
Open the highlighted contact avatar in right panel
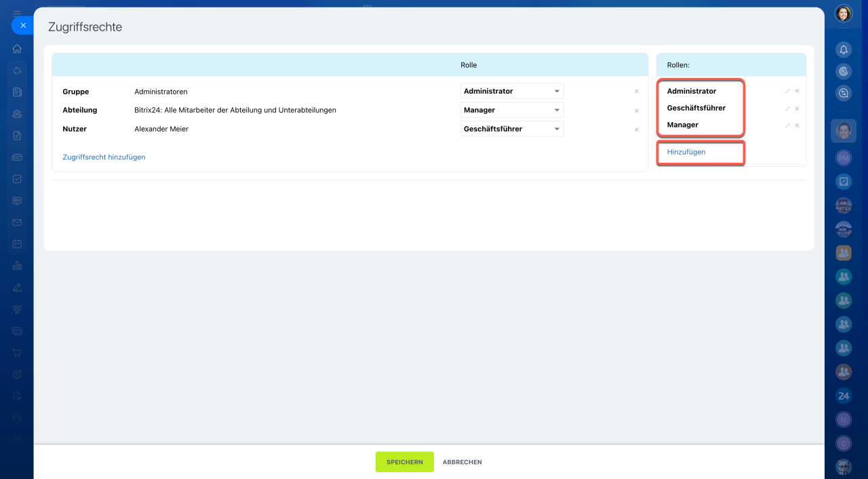point(844,131)
